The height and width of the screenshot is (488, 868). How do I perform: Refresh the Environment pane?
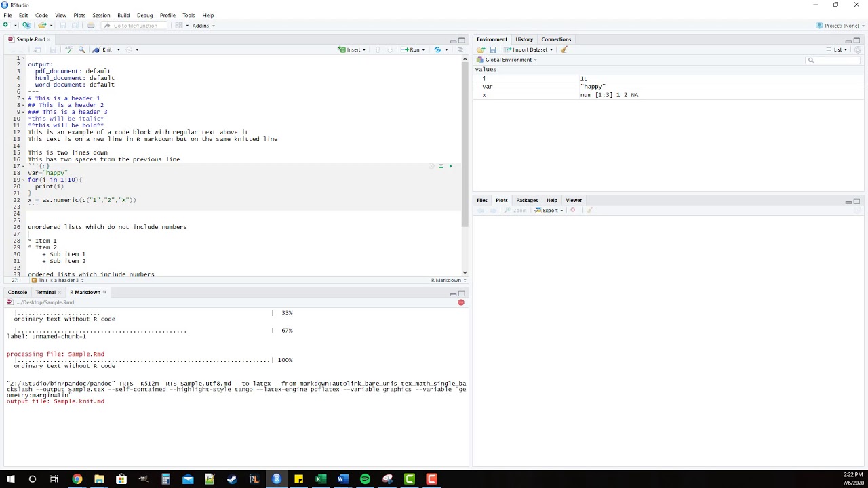pos(857,49)
